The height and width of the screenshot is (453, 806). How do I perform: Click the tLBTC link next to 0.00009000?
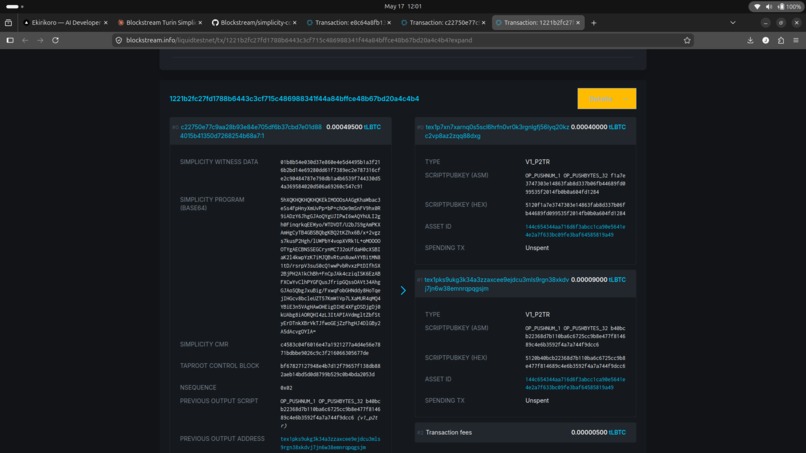tap(617, 280)
